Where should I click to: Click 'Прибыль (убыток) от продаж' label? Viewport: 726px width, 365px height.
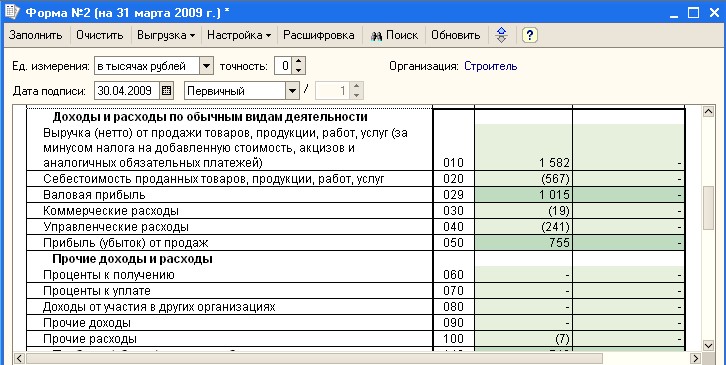(125, 243)
